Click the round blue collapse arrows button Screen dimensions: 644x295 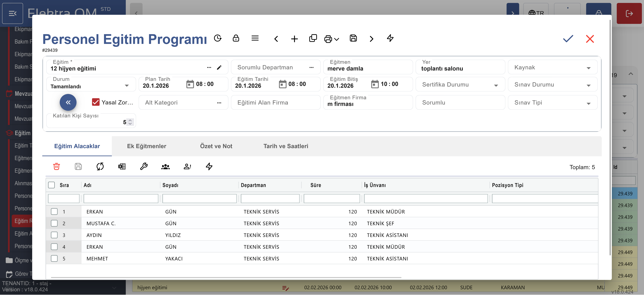[x=68, y=102]
